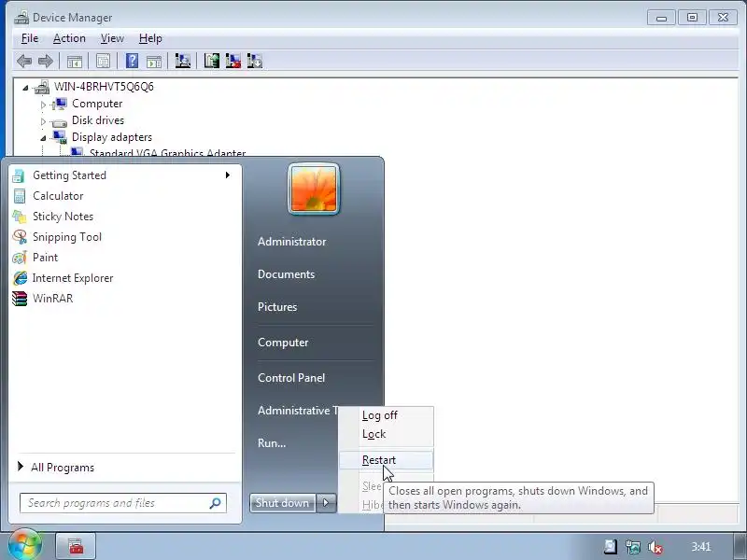Show/hide console tree toolbar icon
Viewport: 747px width, 560px height.
75,61
